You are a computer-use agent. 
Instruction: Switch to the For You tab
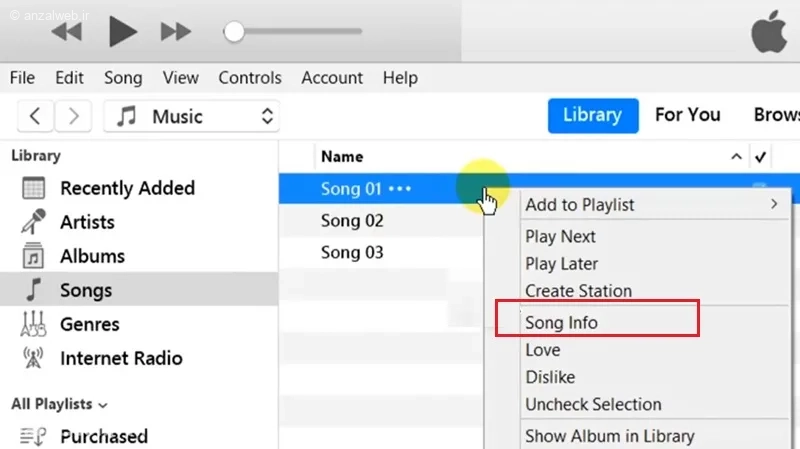coord(688,115)
